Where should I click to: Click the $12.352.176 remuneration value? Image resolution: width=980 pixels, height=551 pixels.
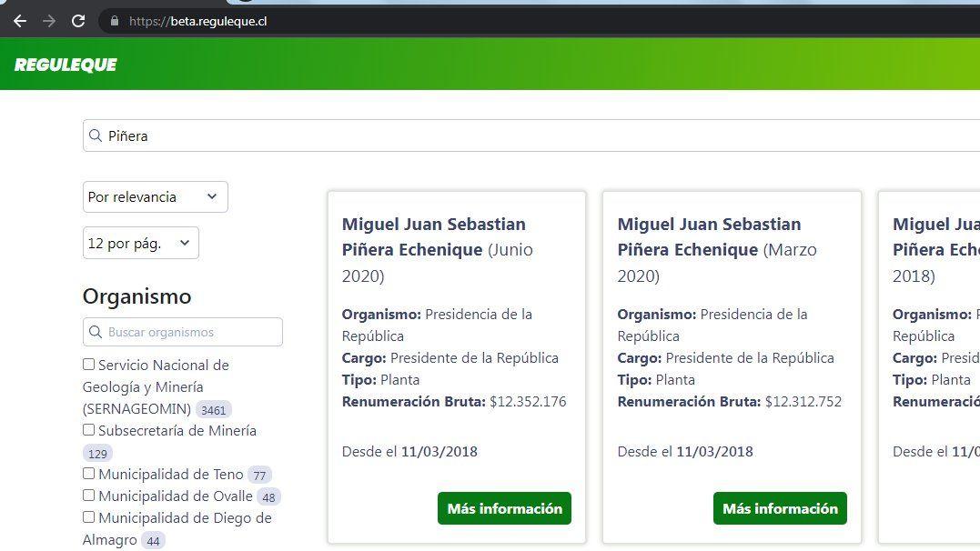tap(528, 402)
